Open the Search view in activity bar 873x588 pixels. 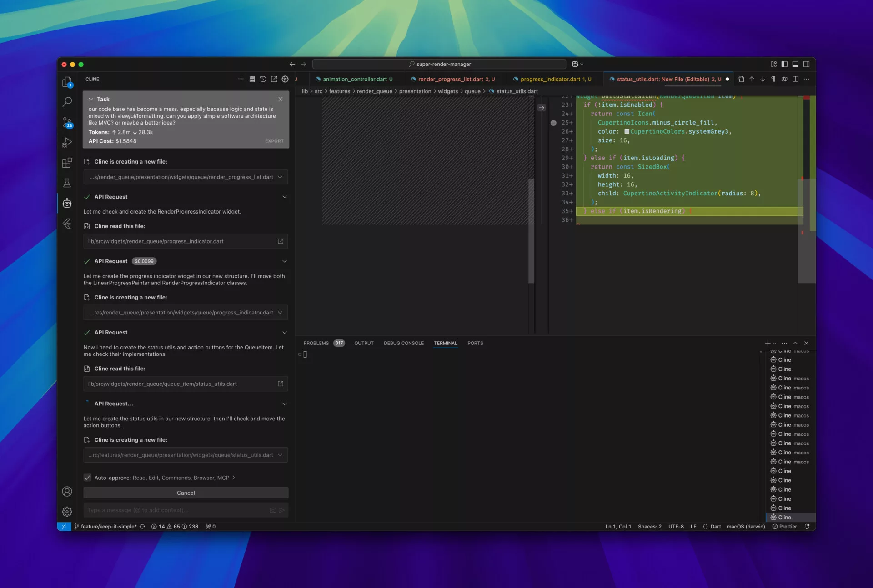point(67,102)
